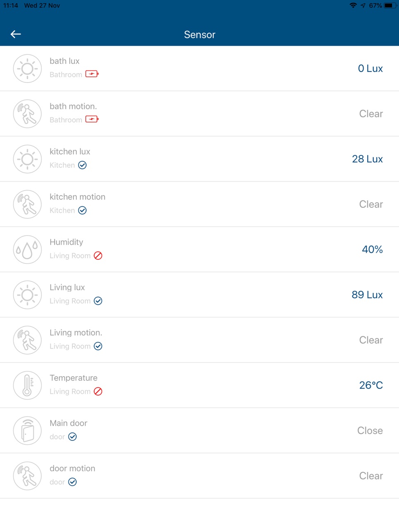The height and width of the screenshot is (532, 399).
Task: Tap the 40% humidity value
Action: (x=372, y=250)
